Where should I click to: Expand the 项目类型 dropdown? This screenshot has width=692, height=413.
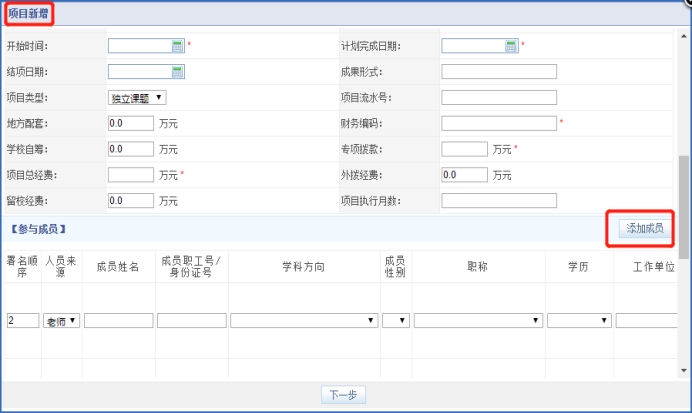tap(137, 98)
